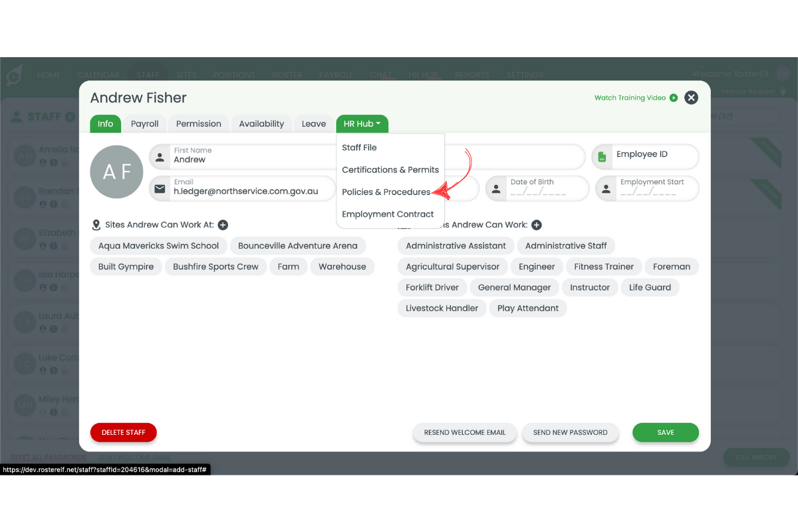Click the envelope icon beside Email field
798x532 pixels.
[160, 189]
